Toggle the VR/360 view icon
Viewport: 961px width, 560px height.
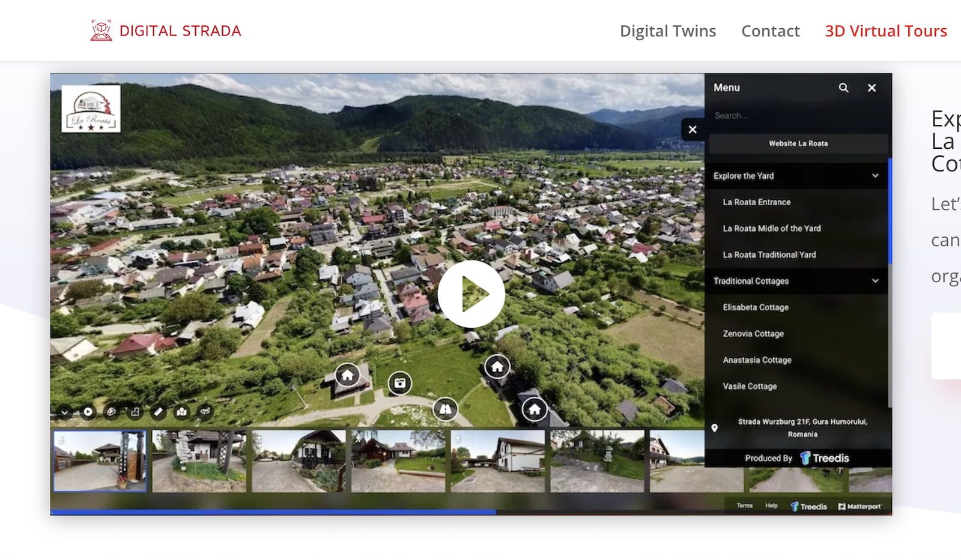coord(205,412)
